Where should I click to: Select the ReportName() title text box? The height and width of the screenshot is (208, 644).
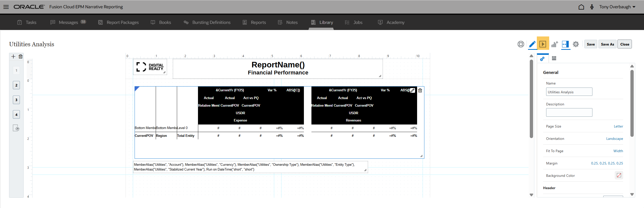(278, 69)
